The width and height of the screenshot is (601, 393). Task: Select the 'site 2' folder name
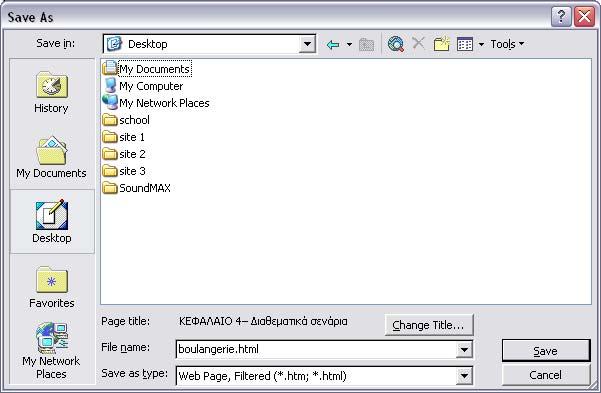click(x=132, y=154)
